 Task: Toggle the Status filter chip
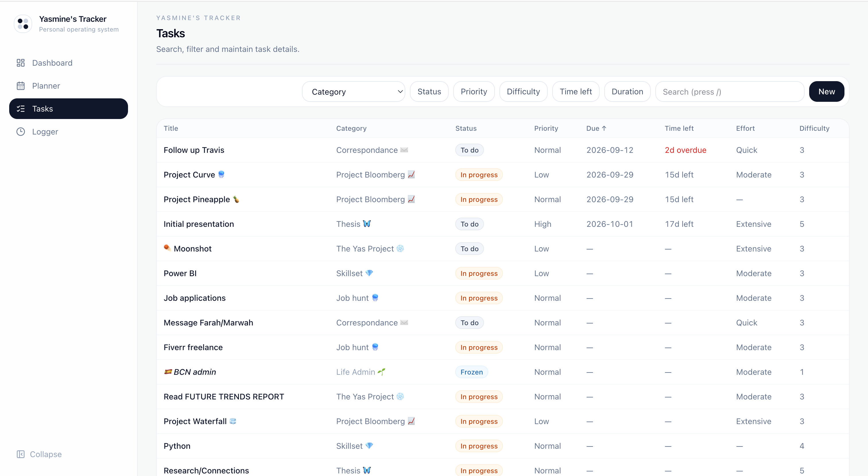pos(429,91)
